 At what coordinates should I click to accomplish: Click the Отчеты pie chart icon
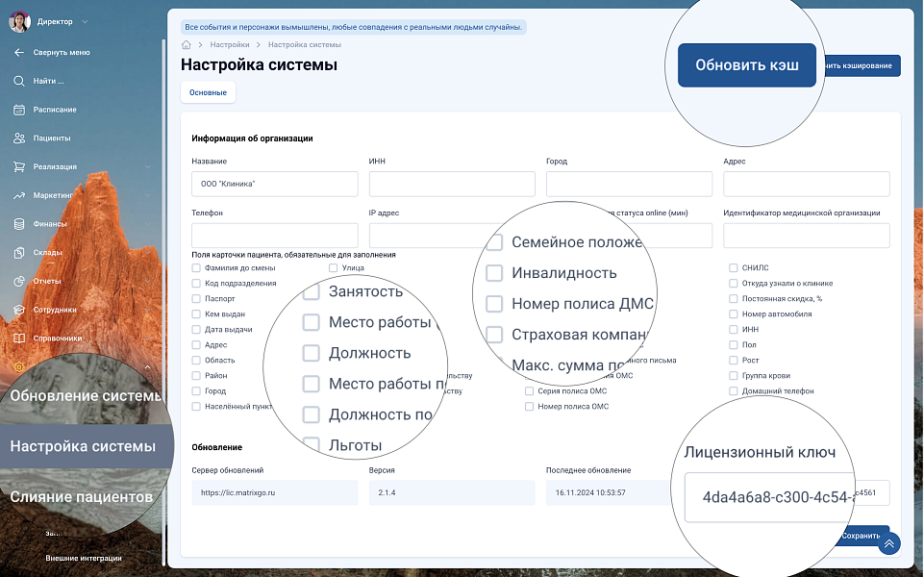(x=19, y=282)
